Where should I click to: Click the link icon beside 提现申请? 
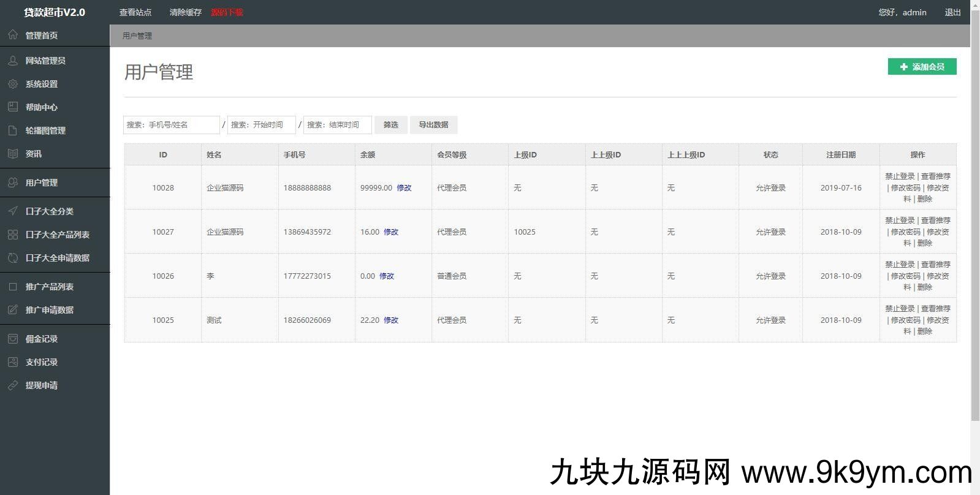12,385
